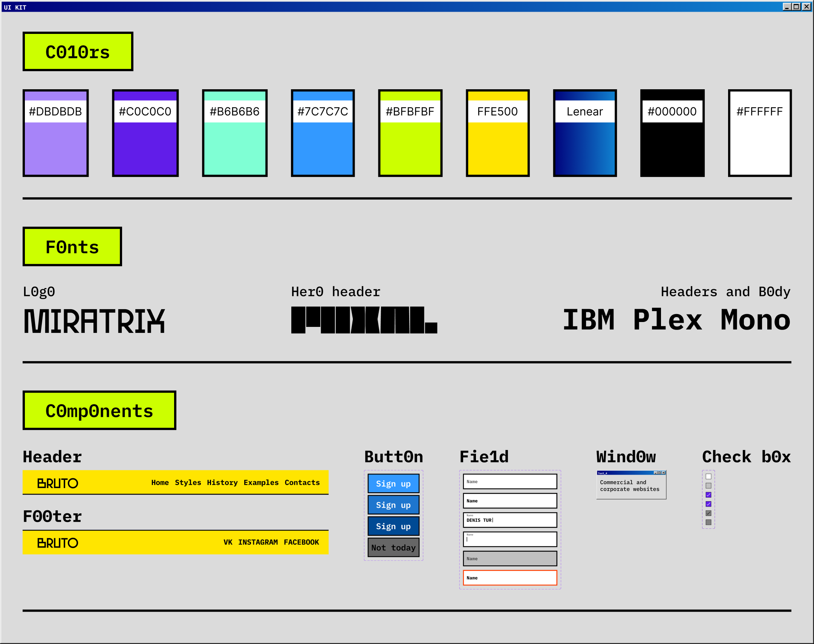Check the empty white checkbox
The height and width of the screenshot is (644, 814).
tap(708, 476)
